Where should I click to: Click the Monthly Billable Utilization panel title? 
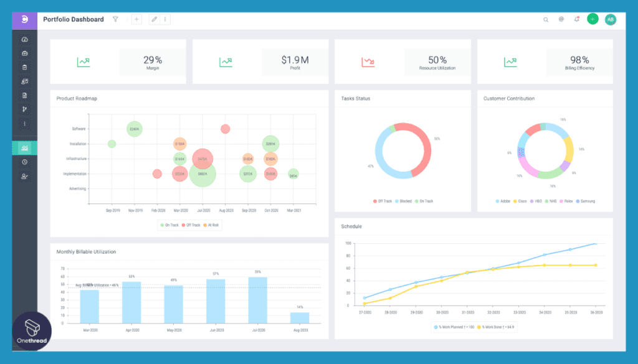point(86,252)
